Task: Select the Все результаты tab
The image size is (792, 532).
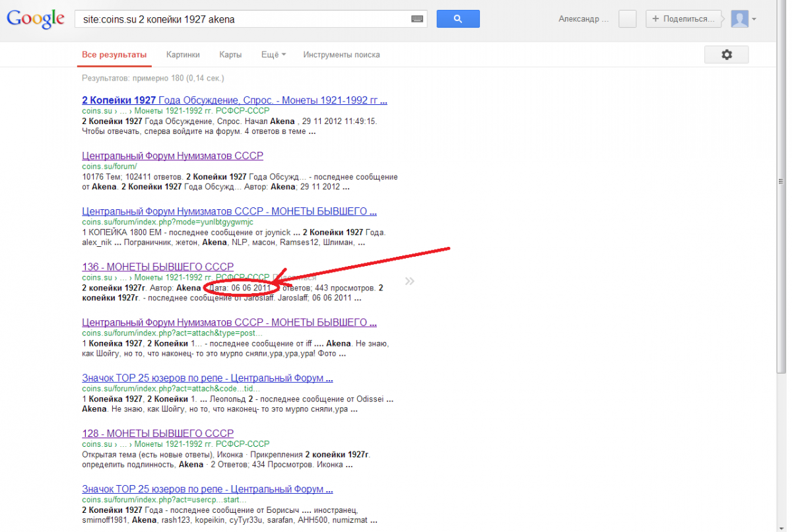Action: 114,55
